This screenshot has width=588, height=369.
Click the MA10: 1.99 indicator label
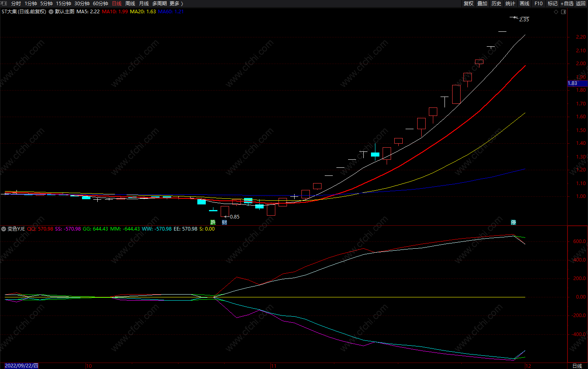115,12
